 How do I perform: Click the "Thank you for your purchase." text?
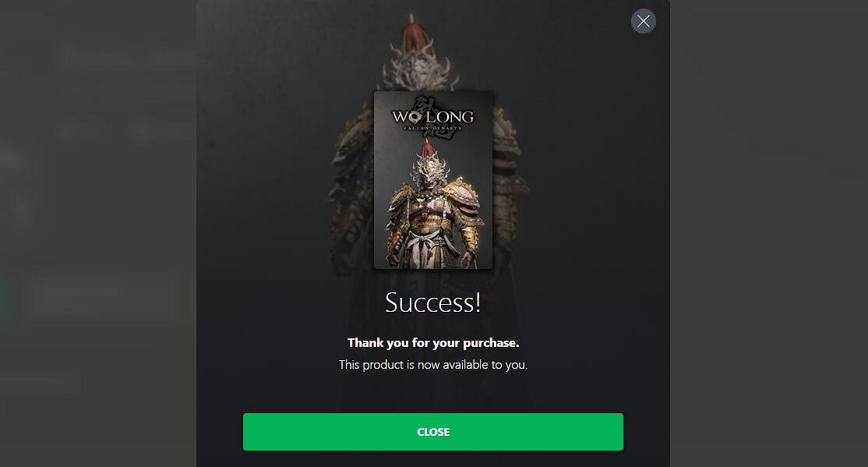433,343
